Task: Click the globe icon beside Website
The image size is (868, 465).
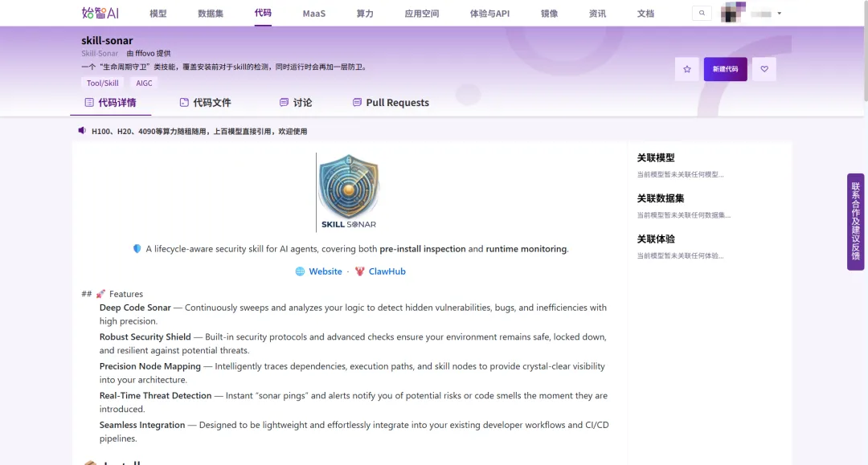Action: (x=300, y=271)
